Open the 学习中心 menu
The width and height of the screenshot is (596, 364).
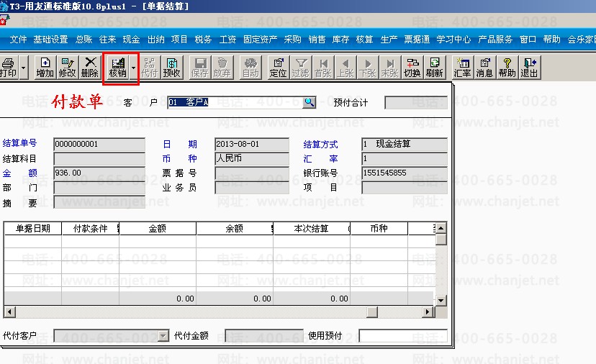(453, 39)
